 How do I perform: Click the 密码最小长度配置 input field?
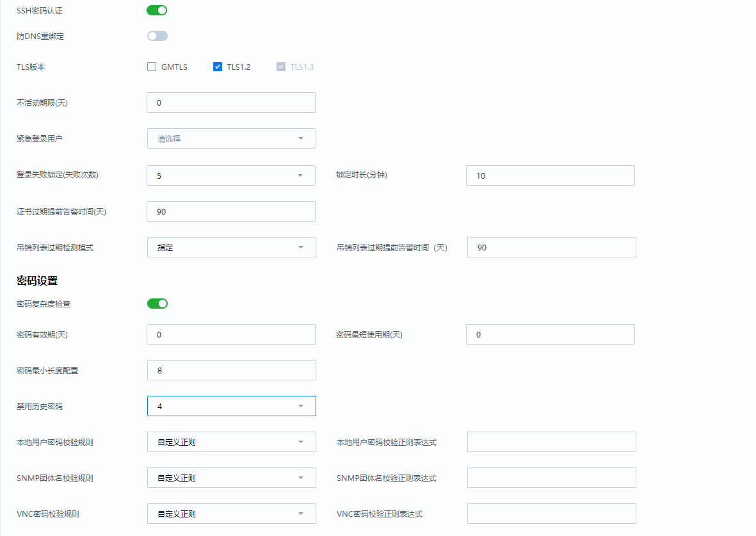click(x=231, y=370)
